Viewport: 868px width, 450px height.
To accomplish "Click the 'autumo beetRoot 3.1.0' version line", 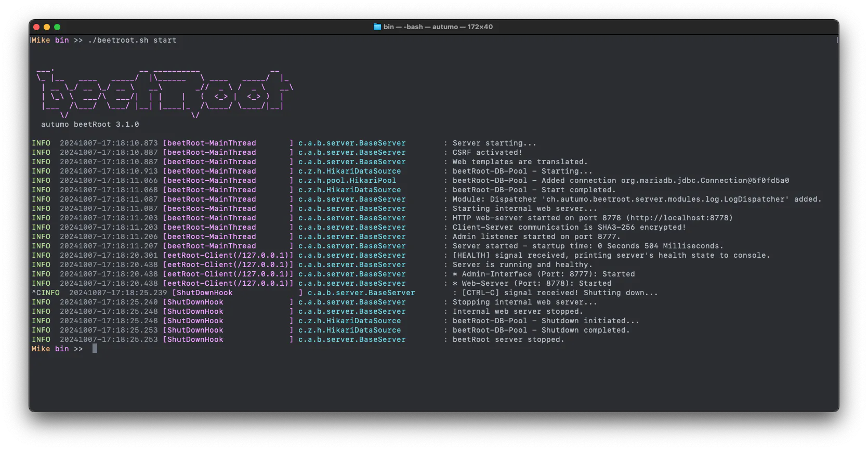I will click(x=90, y=124).
